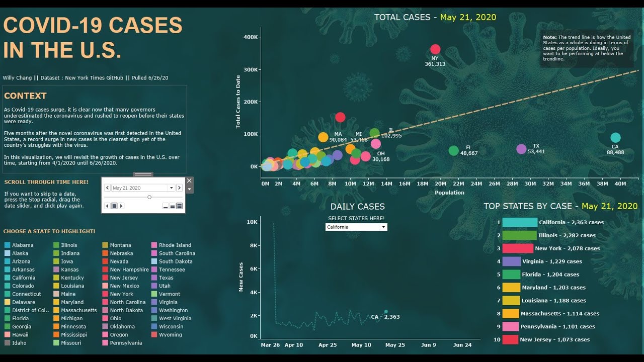The image size is (644, 362).
Task: Play animation backward in date control
Action: [x=107, y=206]
